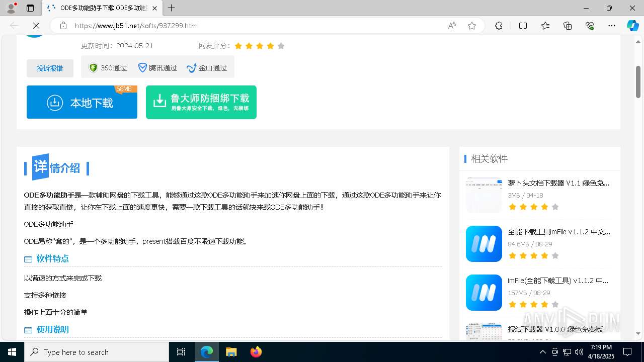Click the page vertical scrollbar thumb
644x362 pixels.
638,81
